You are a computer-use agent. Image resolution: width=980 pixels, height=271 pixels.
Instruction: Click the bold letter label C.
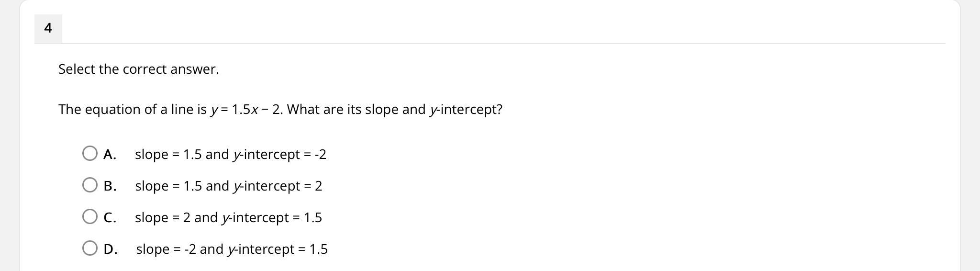point(110,218)
